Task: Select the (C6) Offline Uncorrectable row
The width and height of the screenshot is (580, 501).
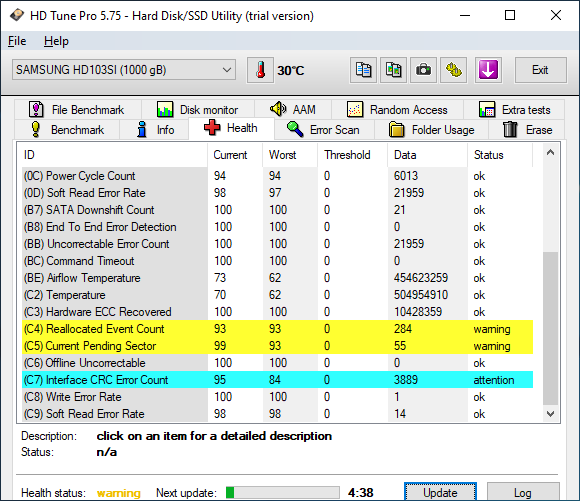Action: point(277,363)
